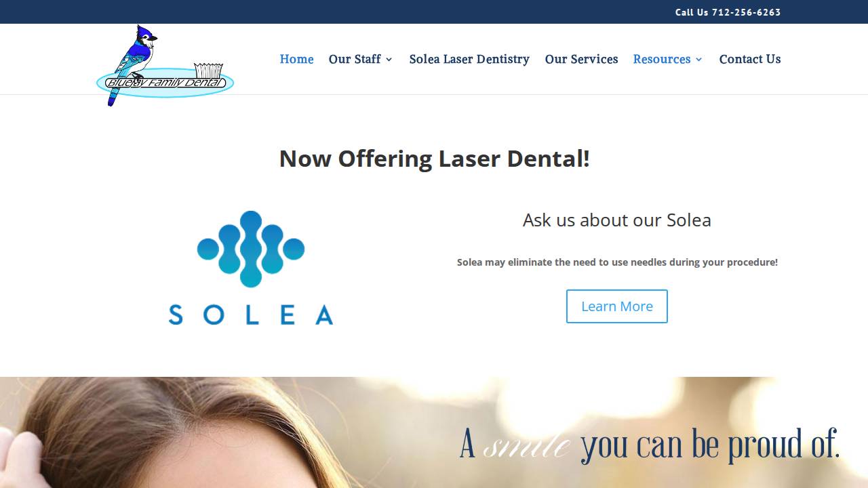
Task: Click the smile you can be proud of tagline
Action: [650, 445]
